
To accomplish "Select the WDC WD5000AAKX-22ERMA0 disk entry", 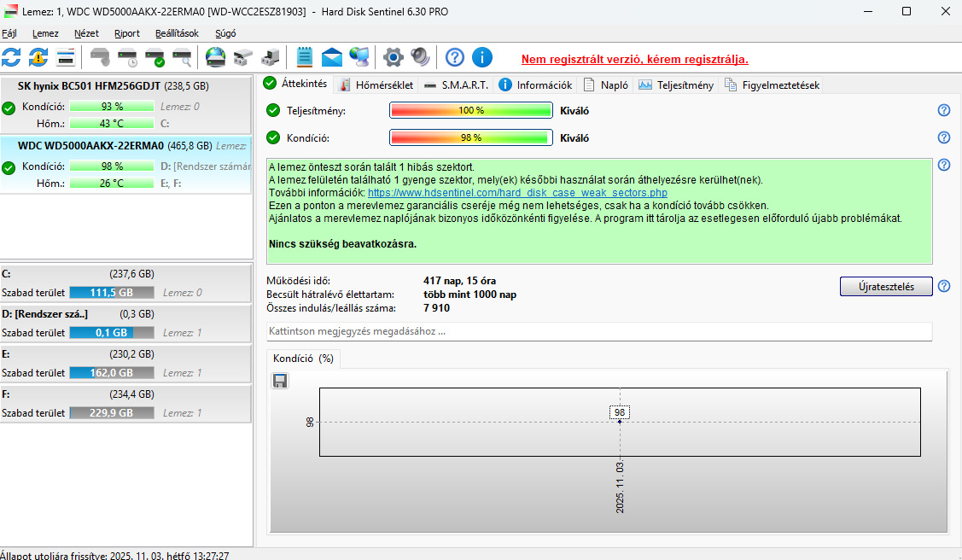I will (125, 165).
